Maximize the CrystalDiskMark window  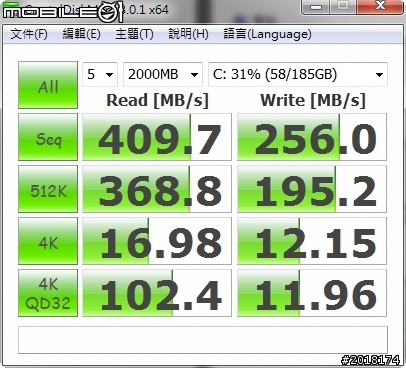(x=343, y=6)
